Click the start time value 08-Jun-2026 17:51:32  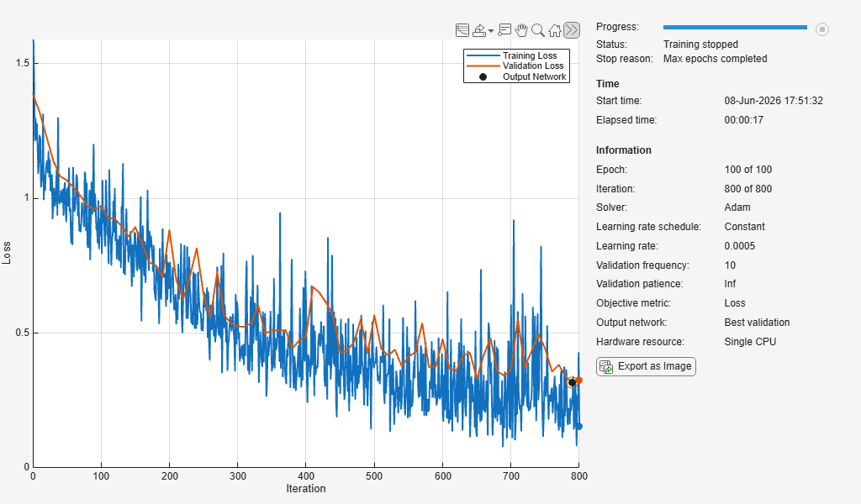coord(774,101)
